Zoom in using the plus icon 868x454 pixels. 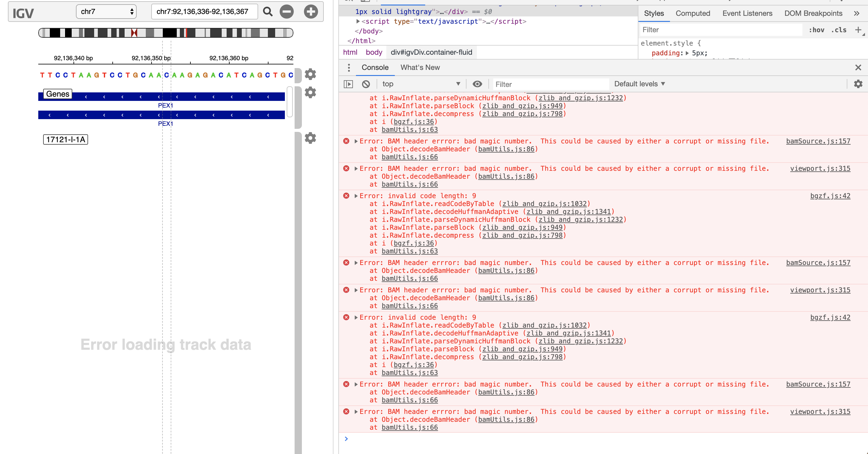click(310, 12)
